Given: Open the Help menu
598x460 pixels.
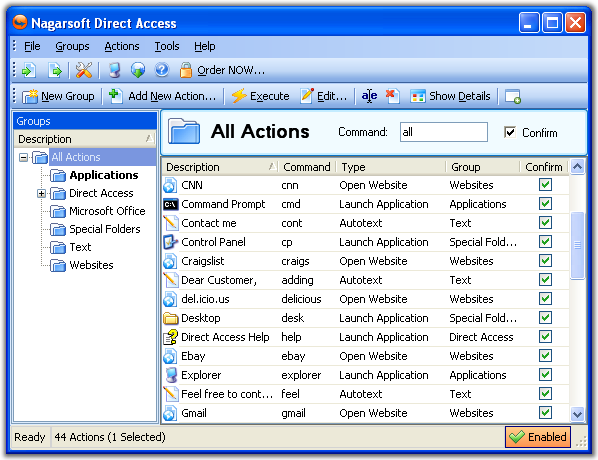Looking at the screenshot, I should coord(205,47).
